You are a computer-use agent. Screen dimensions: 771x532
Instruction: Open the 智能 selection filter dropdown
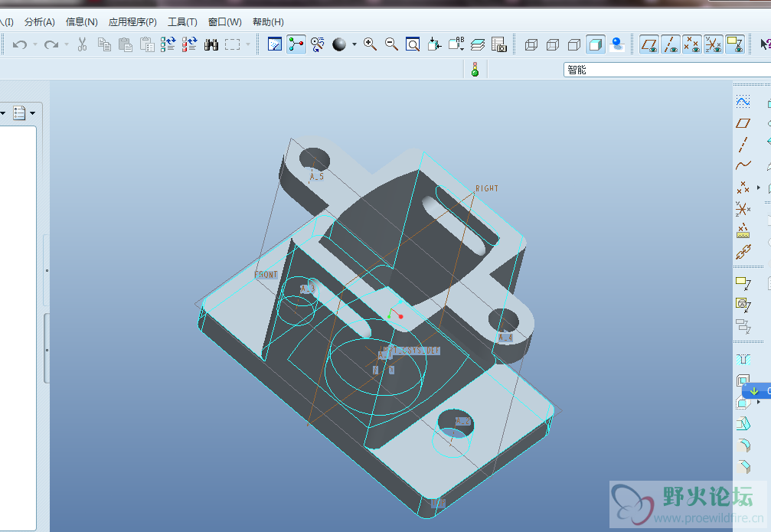[x=667, y=70]
